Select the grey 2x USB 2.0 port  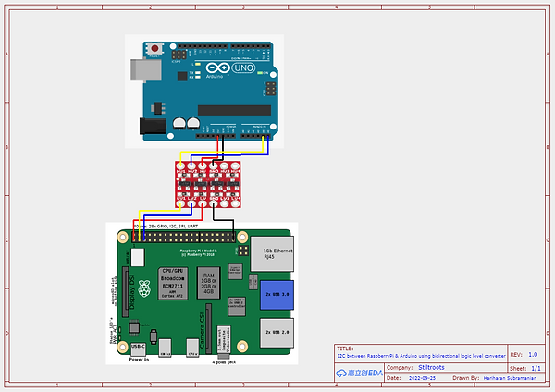pos(277,333)
